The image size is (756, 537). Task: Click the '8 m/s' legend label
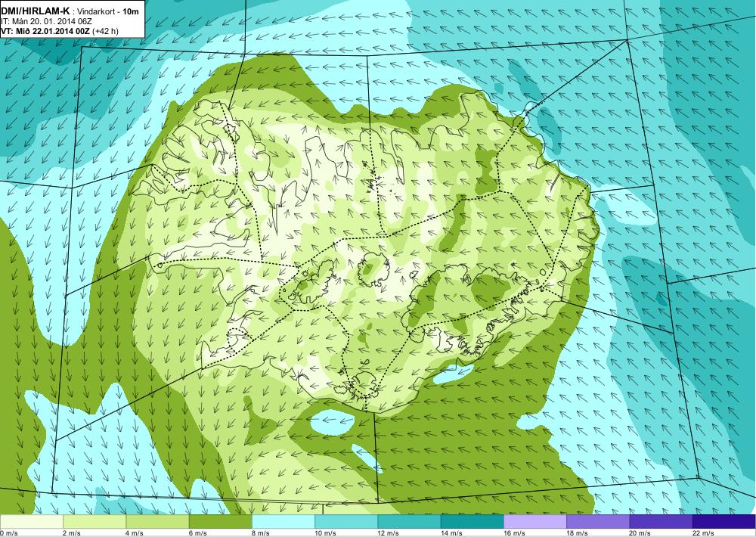261,532
